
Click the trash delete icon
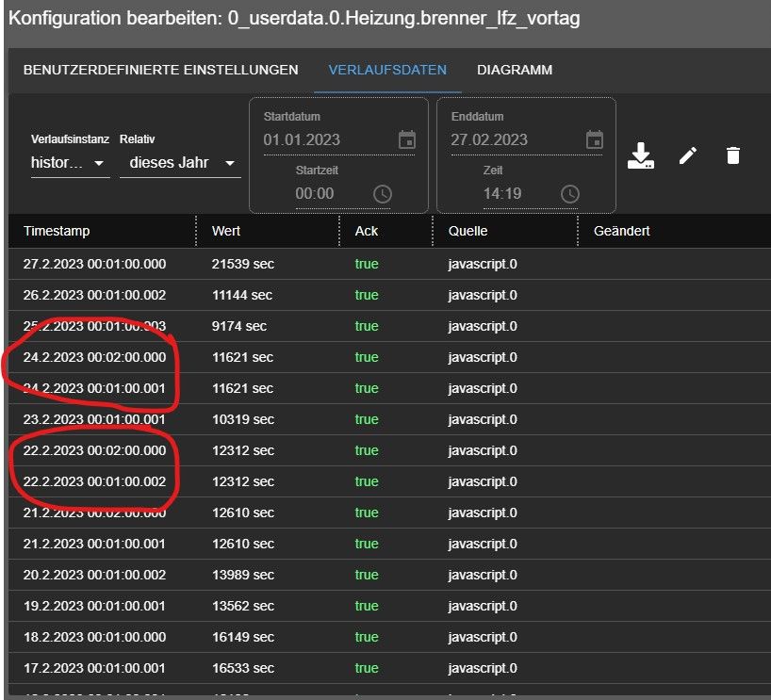tap(733, 155)
